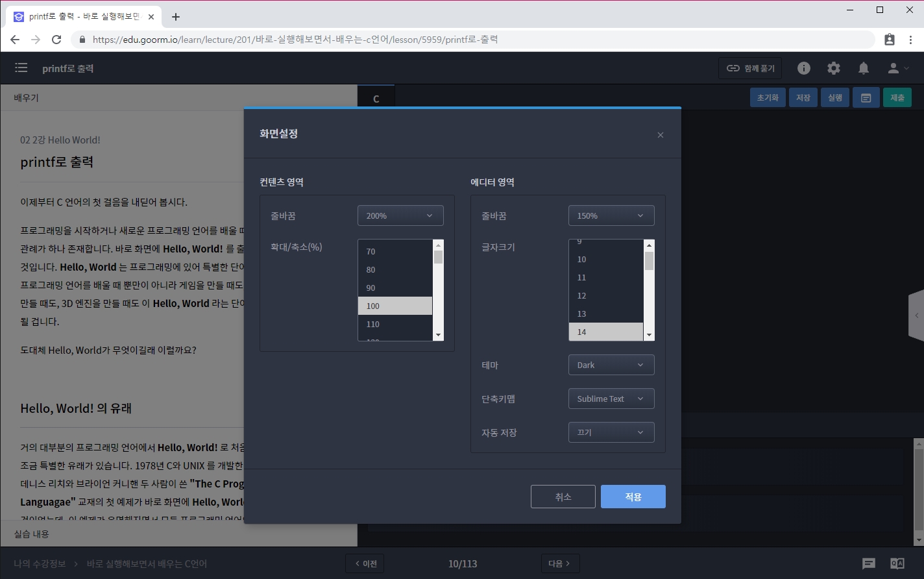Click the info circle icon
The height and width of the screenshot is (579, 924).
point(804,68)
